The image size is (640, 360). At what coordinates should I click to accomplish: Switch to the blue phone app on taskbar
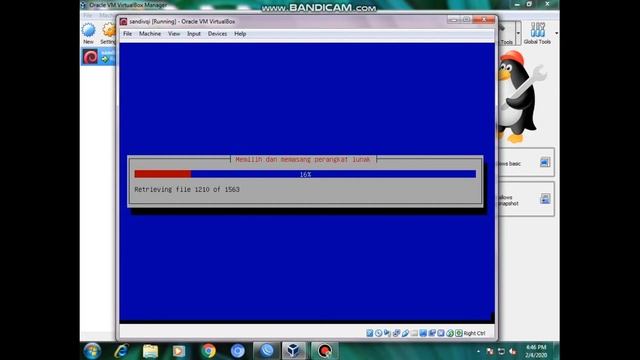coord(267,351)
